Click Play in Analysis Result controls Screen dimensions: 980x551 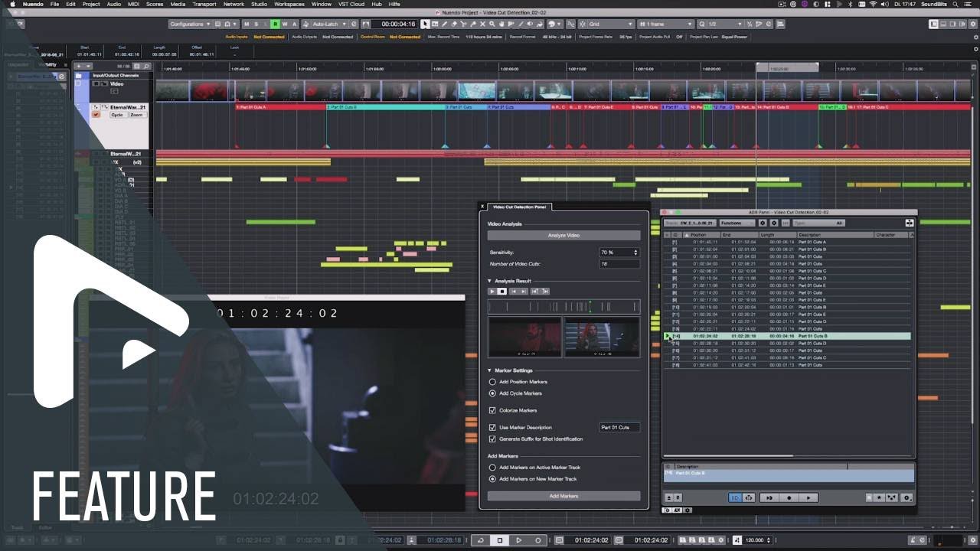(x=492, y=292)
